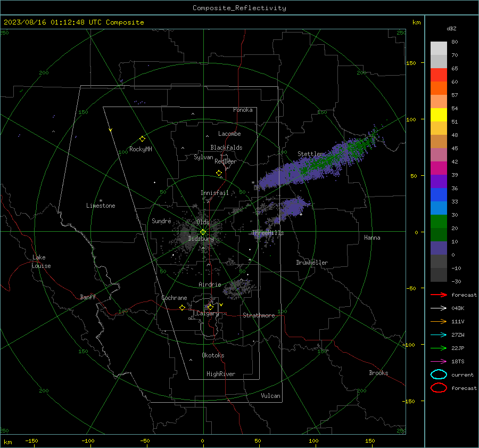Click the slate-purple 0–10 dBZ swatch
The image size is (479, 448).
(x=439, y=248)
